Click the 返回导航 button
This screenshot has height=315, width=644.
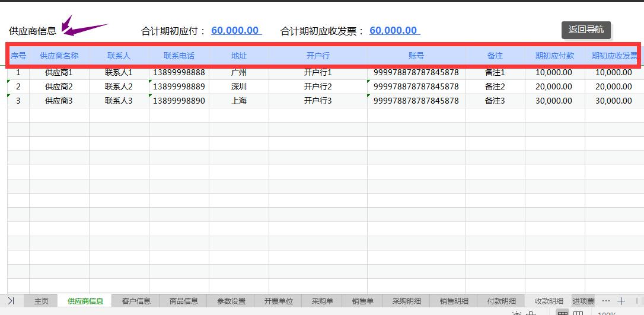pyautogui.click(x=586, y=30)
